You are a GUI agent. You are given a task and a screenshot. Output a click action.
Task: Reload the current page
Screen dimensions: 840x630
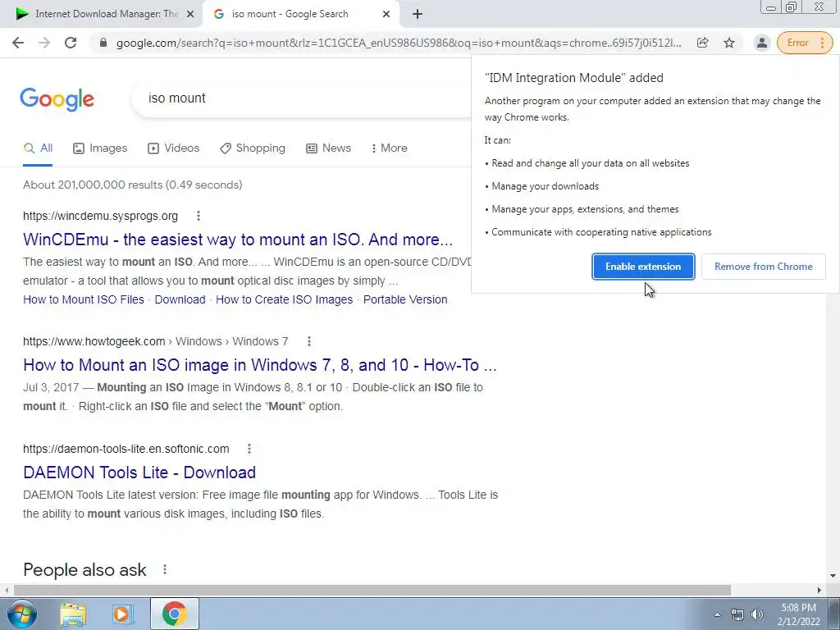pyautogui.click(x=71, y=43)
